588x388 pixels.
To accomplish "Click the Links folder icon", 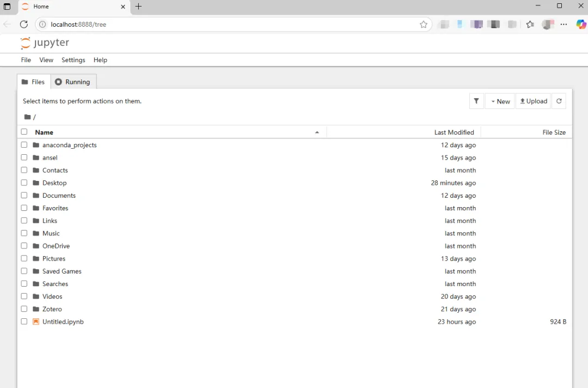I will [36, 221].
